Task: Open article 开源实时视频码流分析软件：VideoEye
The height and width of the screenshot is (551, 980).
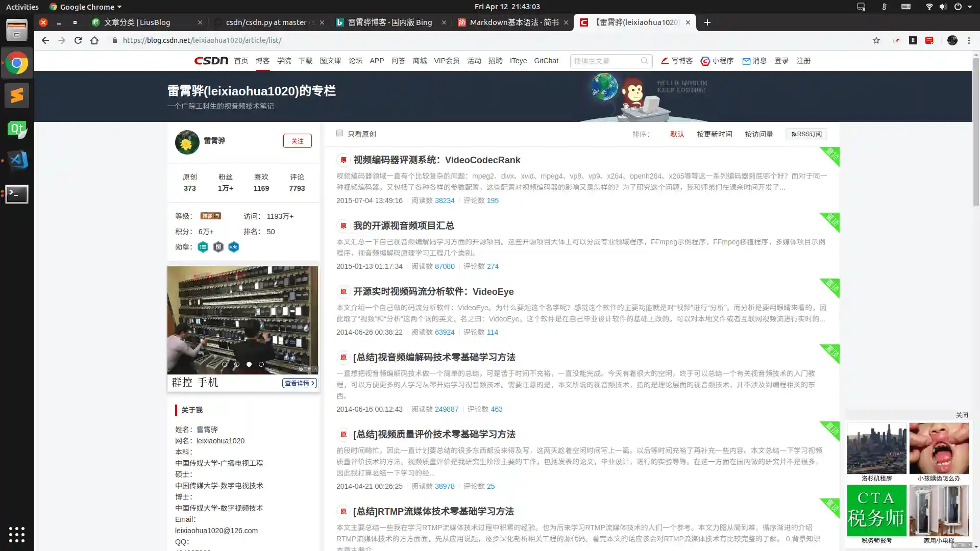Action: [433, 292]
